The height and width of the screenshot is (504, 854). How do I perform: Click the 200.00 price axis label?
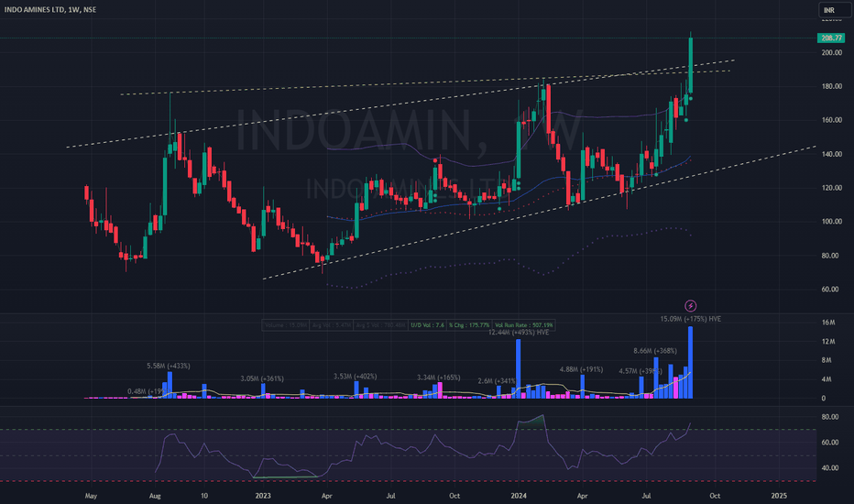(x=831, y=53)
